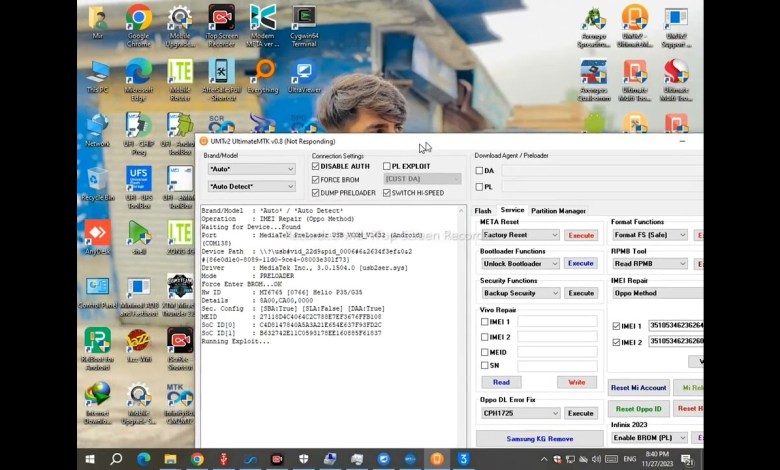This screenshot has width=780, height=470.
Task: Uncheck IMEI Repair IMEI 2 checkbox
Action: tap(616, 342)
